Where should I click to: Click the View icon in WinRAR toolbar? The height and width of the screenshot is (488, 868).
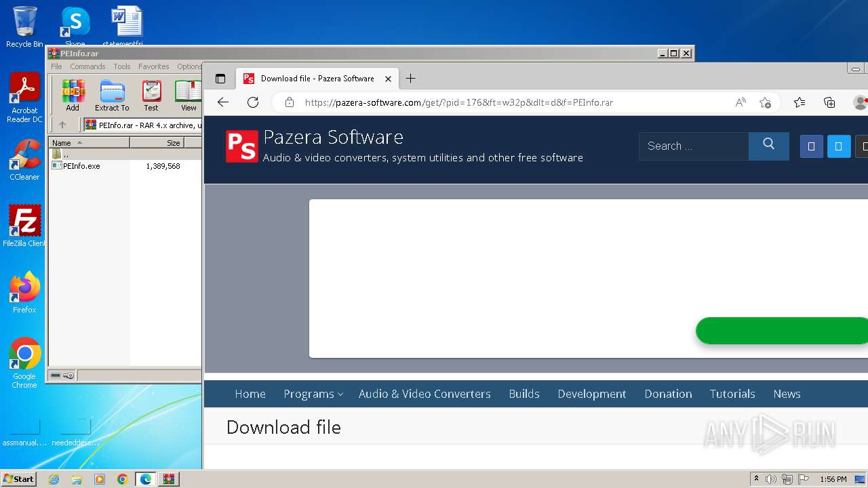pos(189,96)
